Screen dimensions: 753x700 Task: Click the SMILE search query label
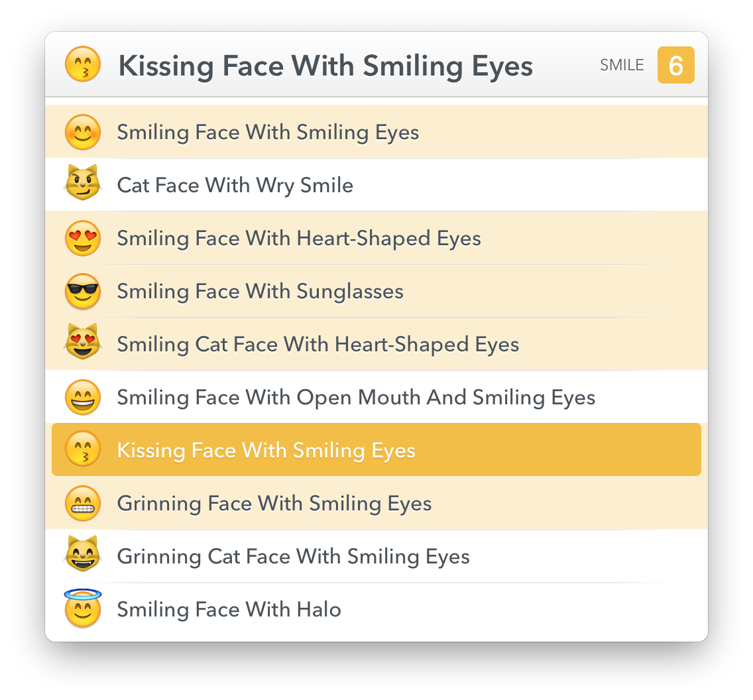pos(622,65)
